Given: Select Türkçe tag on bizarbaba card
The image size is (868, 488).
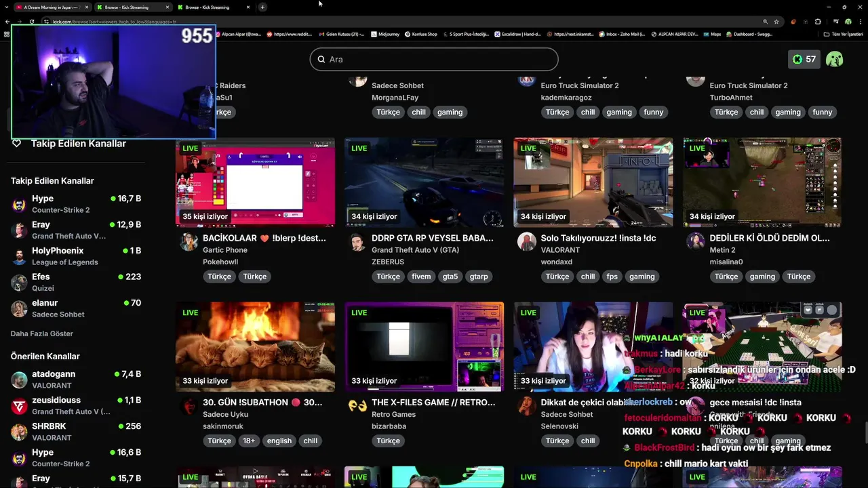Looking at the screenshot, I should tap(389, 441).
